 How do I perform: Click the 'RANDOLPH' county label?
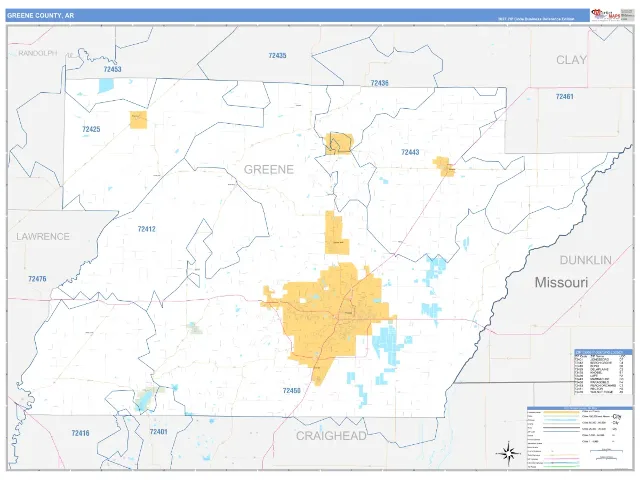pos(38,53)
